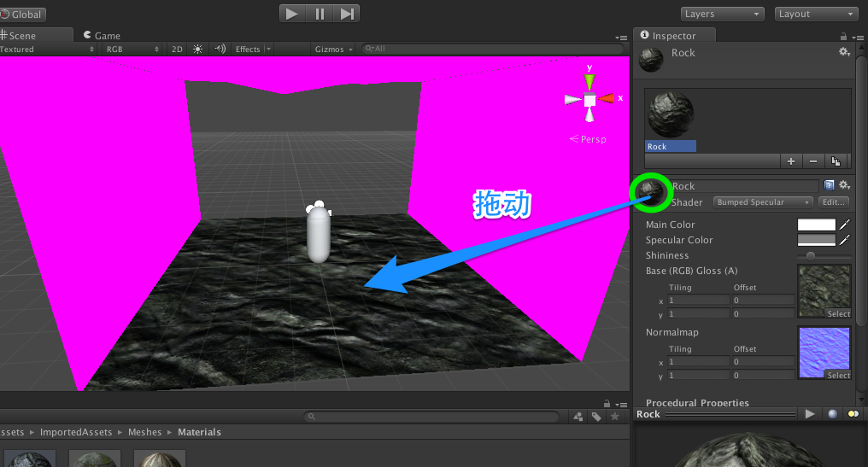Image resolution: width=868 pixels, height=467 pixels.
Task: Select the Inspector tab
Action: coord(674,35)
